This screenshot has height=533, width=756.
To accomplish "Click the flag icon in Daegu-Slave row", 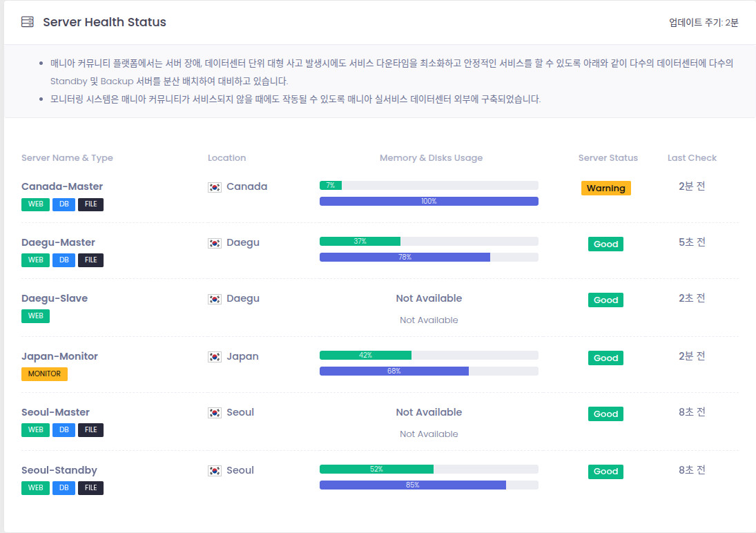I will coord(215,299).
